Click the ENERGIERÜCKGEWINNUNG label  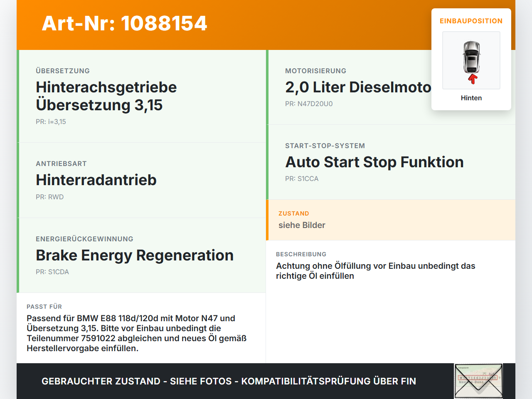point(85,239)
